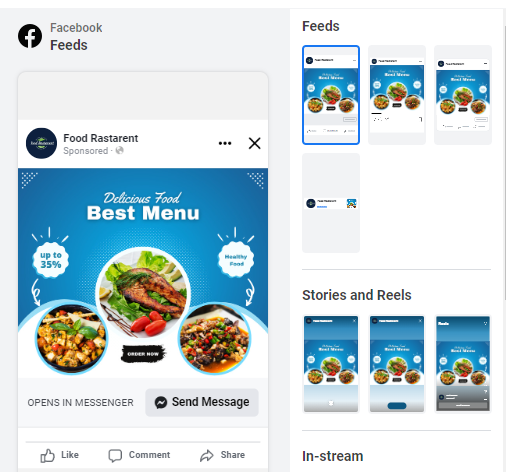Image resolution: width=506 pixels, height=472 pixels.
Task: Dismiss the ad with the X icon
Action: (255, 143)
